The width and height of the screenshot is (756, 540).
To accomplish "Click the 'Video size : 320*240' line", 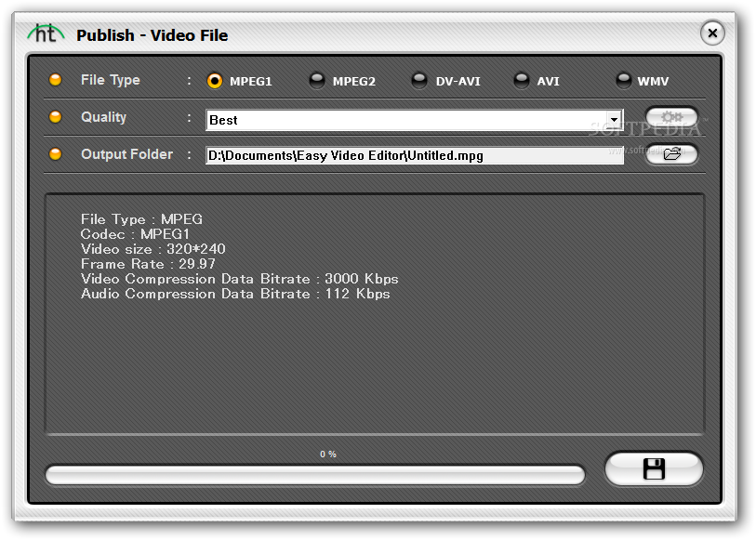I will [x=153, y=249].
